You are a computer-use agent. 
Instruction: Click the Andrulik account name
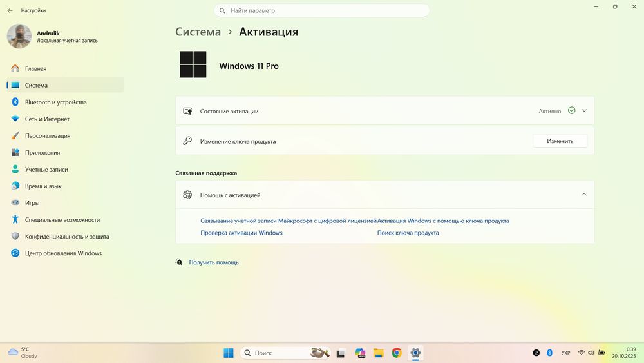tap(48, 34)
